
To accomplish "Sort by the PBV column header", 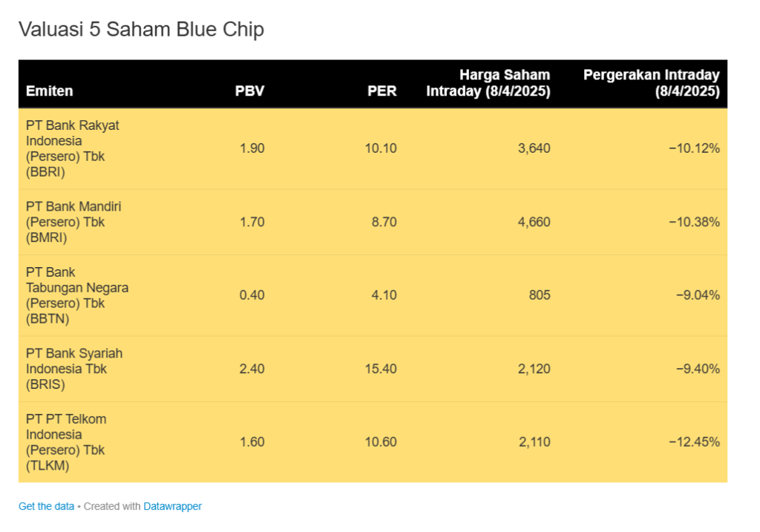I will point(249,91).
